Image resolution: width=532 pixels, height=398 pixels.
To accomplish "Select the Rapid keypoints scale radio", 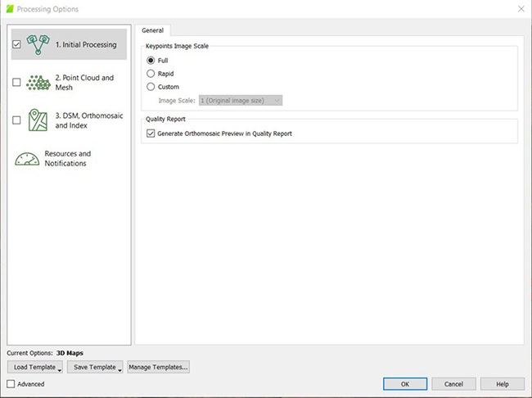I will [151, 74].
